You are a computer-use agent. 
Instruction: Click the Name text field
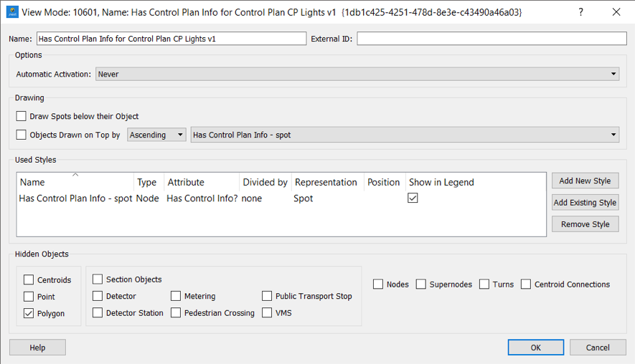tap(171, 39)
